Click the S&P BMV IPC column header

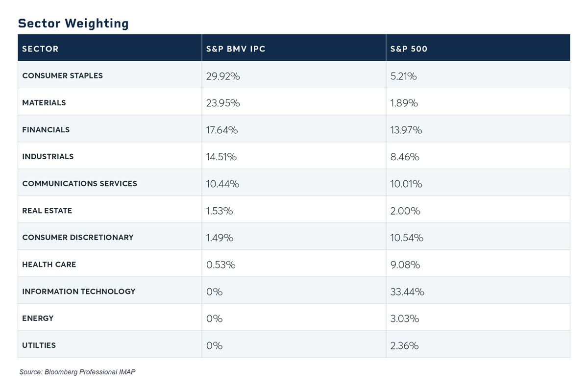[x=236, y=49]
